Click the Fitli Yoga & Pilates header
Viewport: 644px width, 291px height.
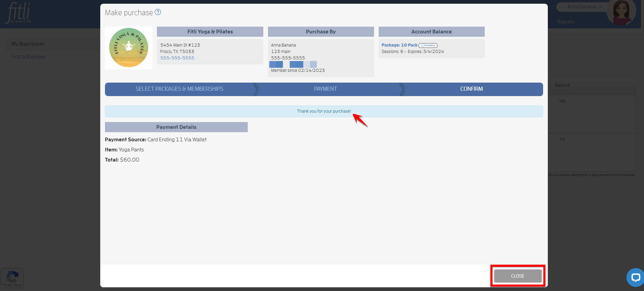click(x=210, y=32)
